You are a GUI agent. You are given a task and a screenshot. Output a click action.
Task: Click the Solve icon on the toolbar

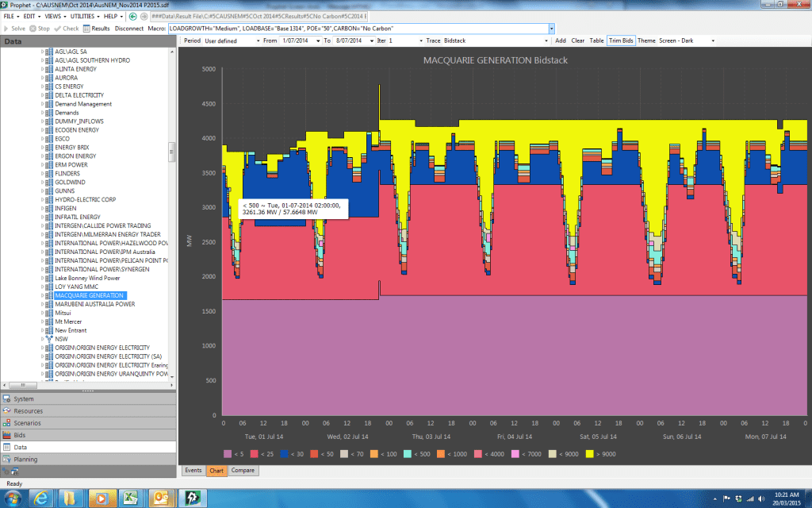tap(16, 28)
